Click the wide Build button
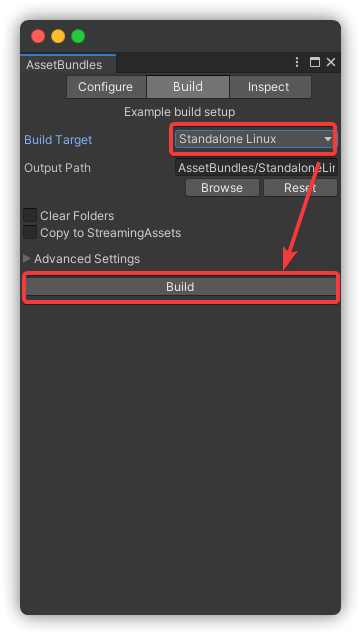 coord(180,287)
